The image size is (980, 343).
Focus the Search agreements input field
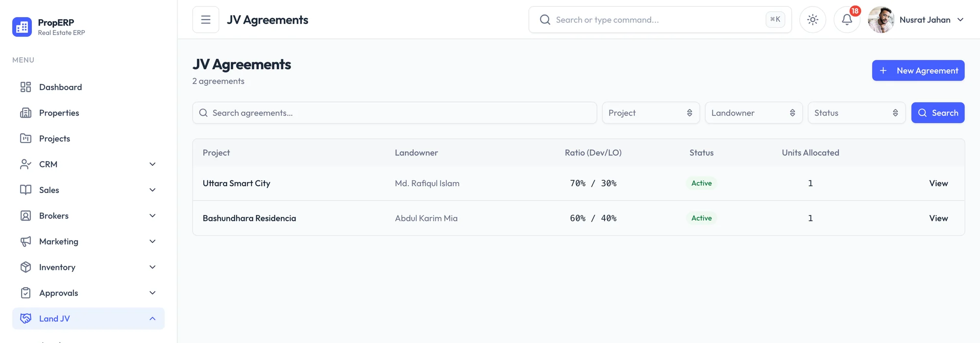click(x=394, y=113)
